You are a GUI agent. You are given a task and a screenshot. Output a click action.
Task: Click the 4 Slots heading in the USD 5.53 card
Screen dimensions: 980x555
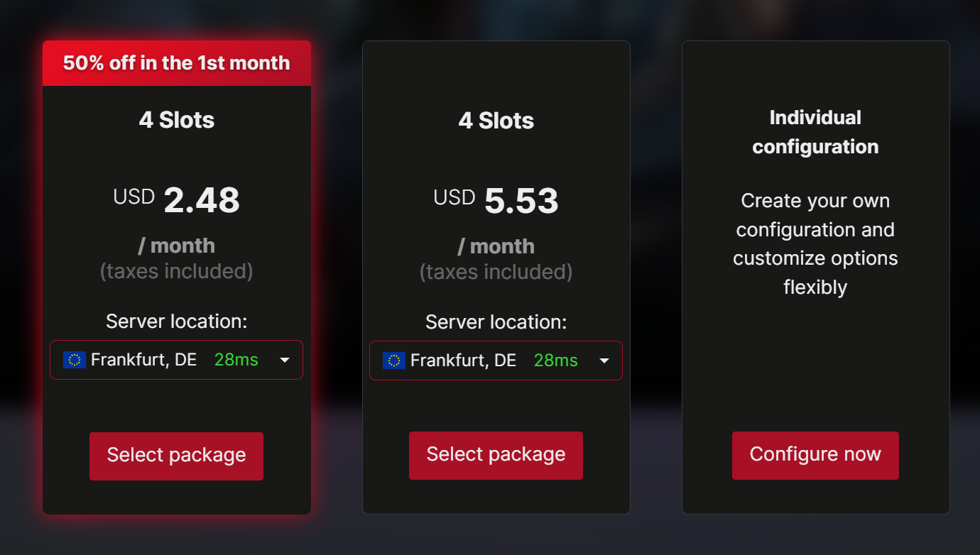click(496, 121)
